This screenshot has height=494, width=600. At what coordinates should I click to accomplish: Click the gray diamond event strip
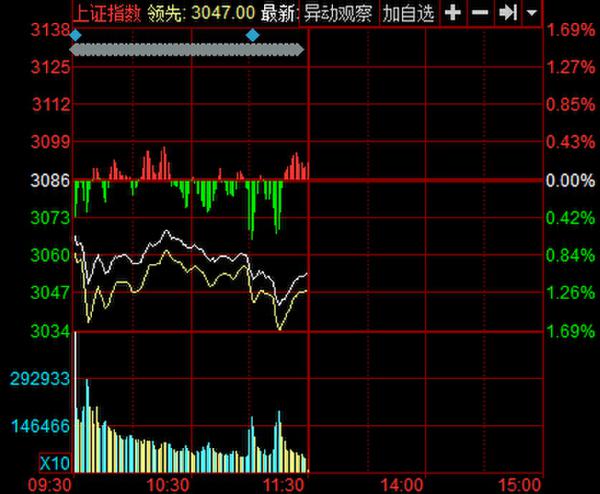click(187, 48)
